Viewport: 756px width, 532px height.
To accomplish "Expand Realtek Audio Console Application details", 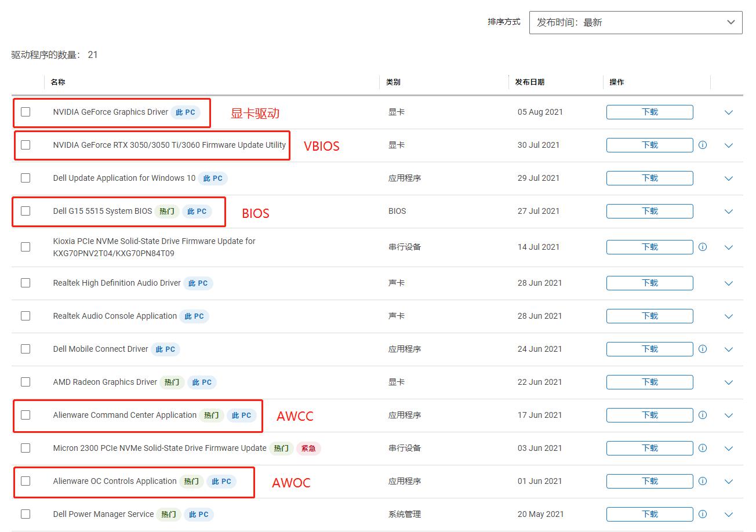I will [x=729, y=316].
